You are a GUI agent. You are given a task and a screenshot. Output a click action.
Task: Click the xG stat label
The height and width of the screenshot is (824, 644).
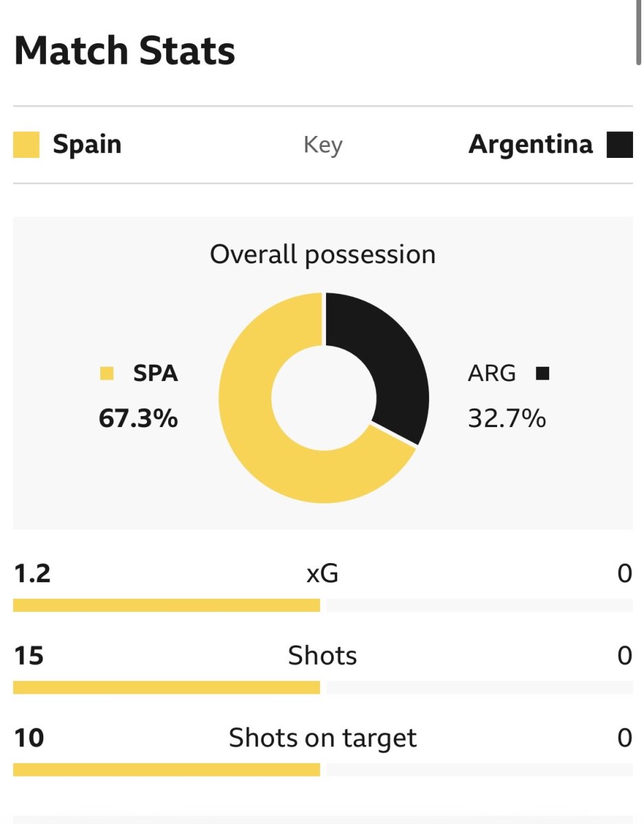point(323,573)
